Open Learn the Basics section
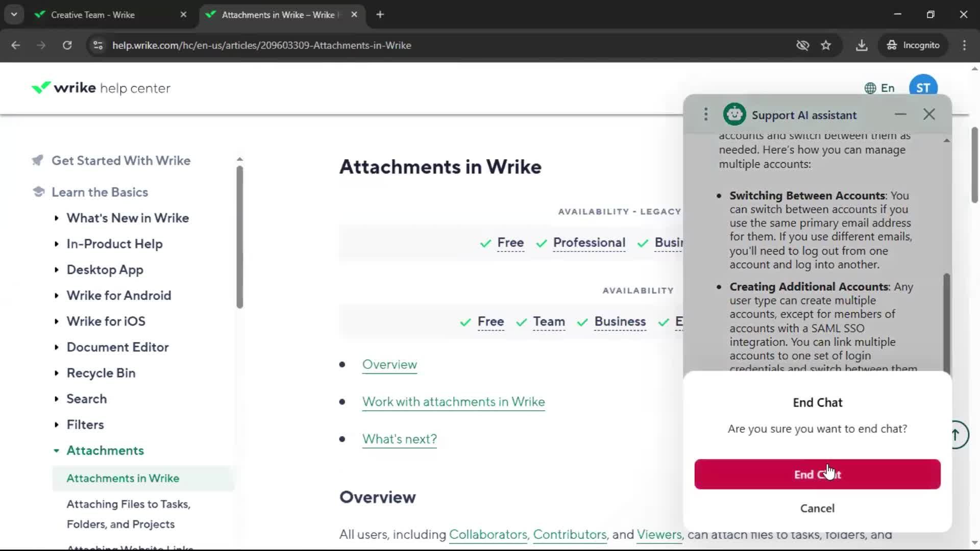This screenshot has width=980, height=551. pyautogui.click(x=100, y=192)
